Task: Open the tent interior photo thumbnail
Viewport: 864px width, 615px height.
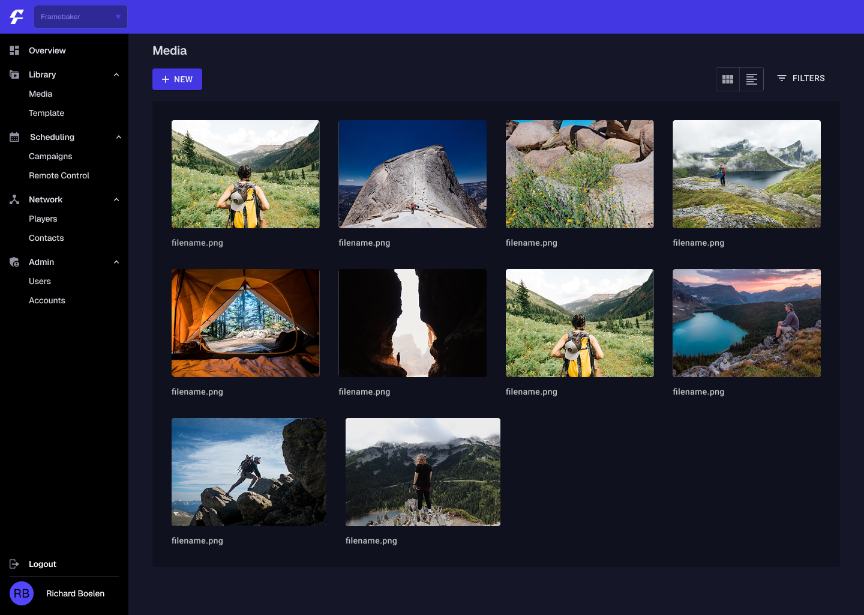Action: (x=245, y=322)
